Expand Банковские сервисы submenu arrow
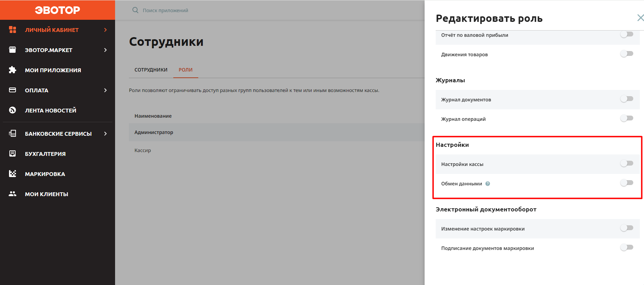 coord(105,134)
